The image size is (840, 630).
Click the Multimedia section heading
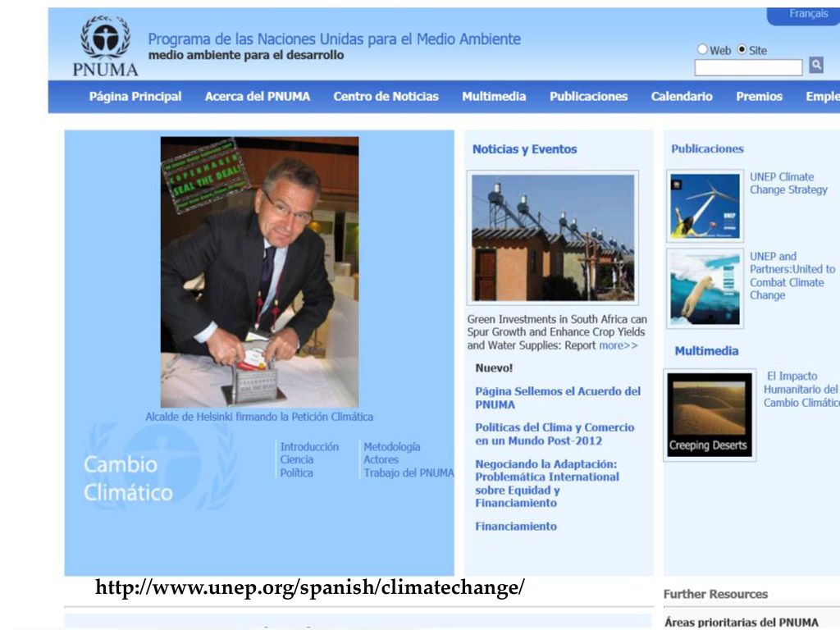click(x=706, y=351)
